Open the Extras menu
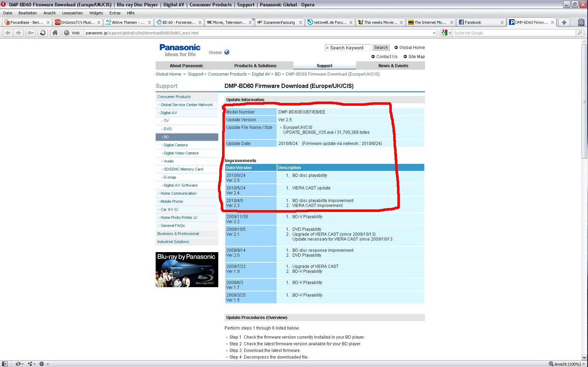 coord(115,13)
